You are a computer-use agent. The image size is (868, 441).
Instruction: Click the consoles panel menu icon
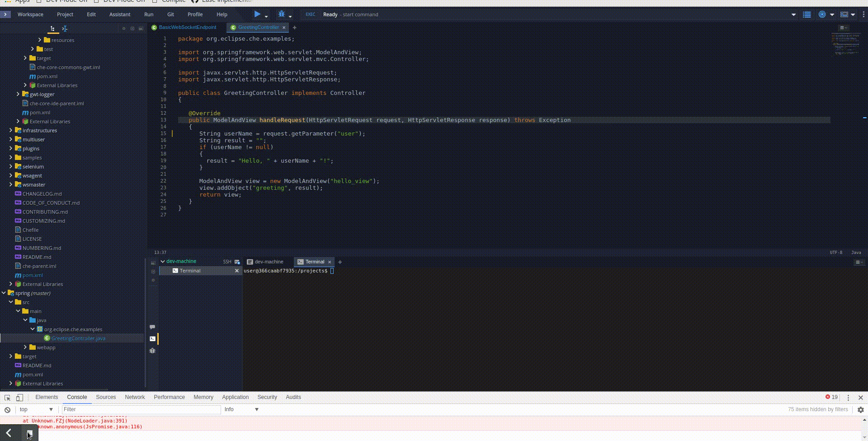[x=859, y=262]
